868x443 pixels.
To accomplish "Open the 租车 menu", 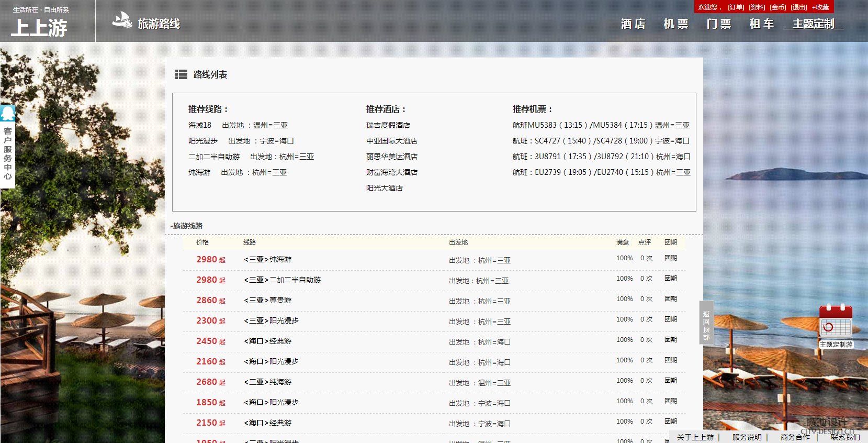I will coord(761,24).
